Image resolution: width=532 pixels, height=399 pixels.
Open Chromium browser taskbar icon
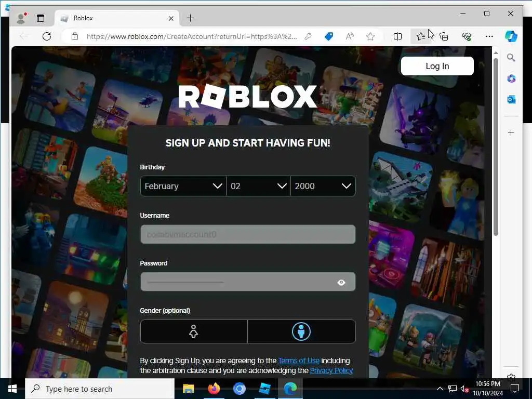pyautogui.click(x=239, y=389)
